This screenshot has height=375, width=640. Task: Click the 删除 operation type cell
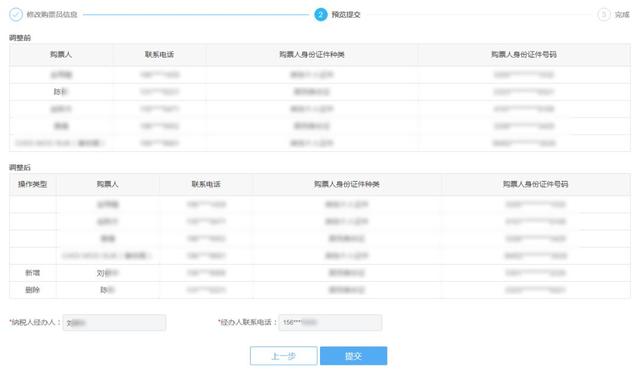(33, 290)
